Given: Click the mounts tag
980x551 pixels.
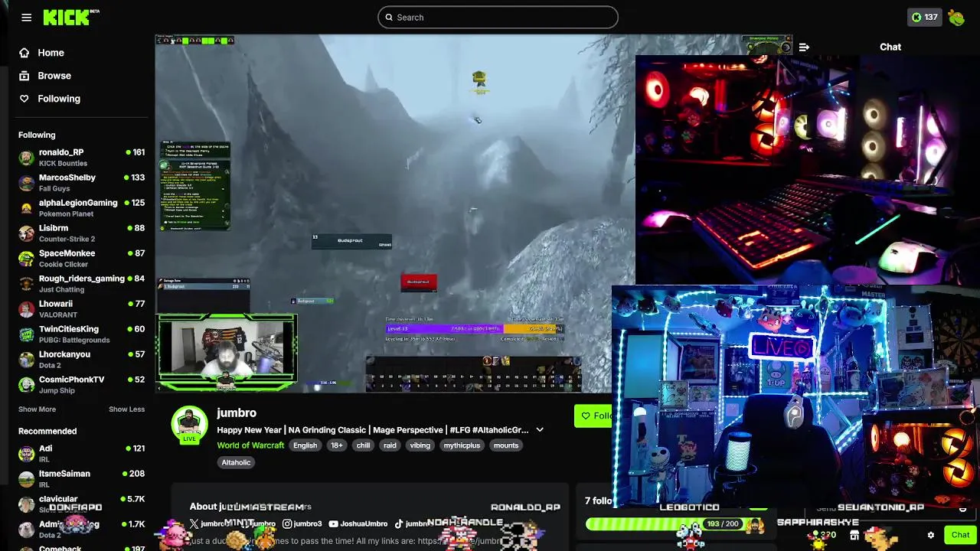Looking at the screenshot, I should point(506,445).
